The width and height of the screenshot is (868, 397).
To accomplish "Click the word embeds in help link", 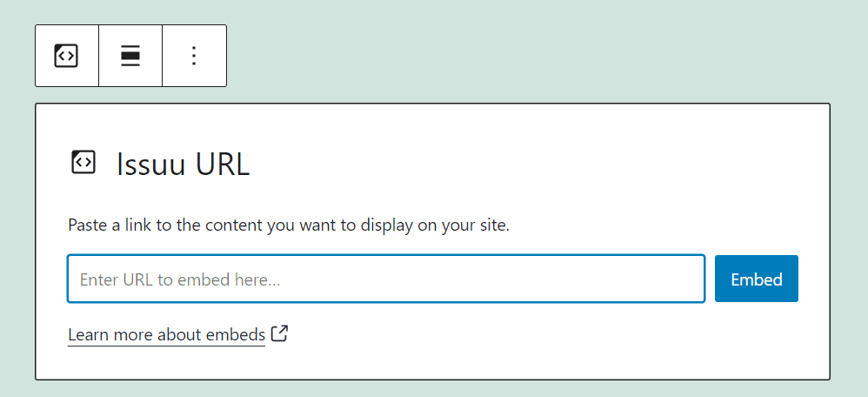I will 236,334.
